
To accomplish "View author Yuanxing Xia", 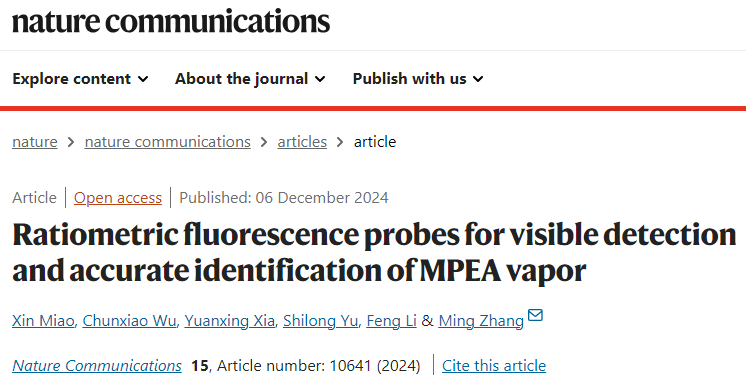I will [230, 321].
